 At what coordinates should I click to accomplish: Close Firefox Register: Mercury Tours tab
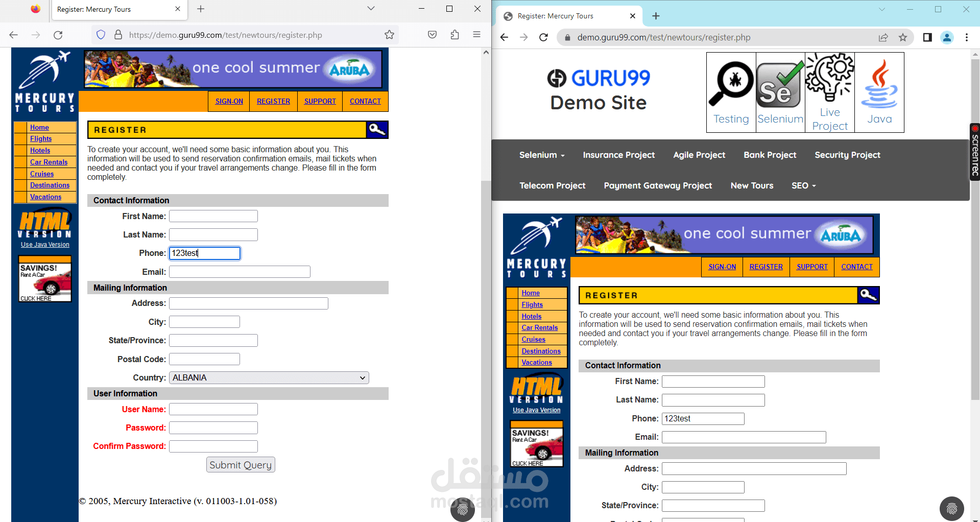pos(178,9)
